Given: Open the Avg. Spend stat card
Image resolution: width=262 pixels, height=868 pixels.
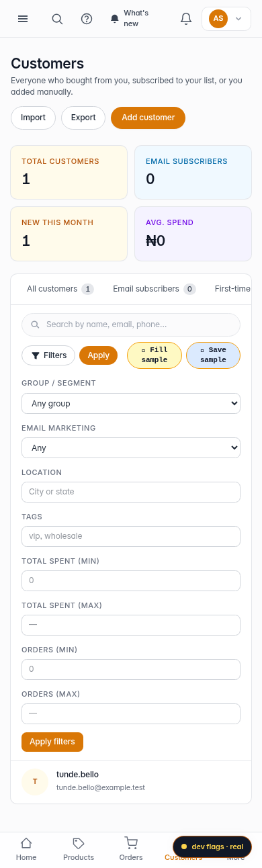Looking at the screenshot, I should tap(193, 234).
